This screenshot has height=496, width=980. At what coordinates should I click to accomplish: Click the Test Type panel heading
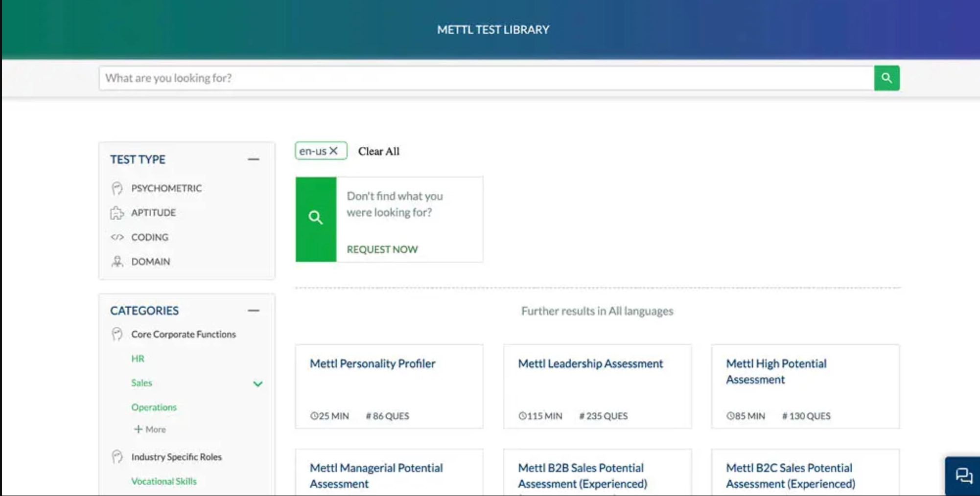tap(138, 159)
